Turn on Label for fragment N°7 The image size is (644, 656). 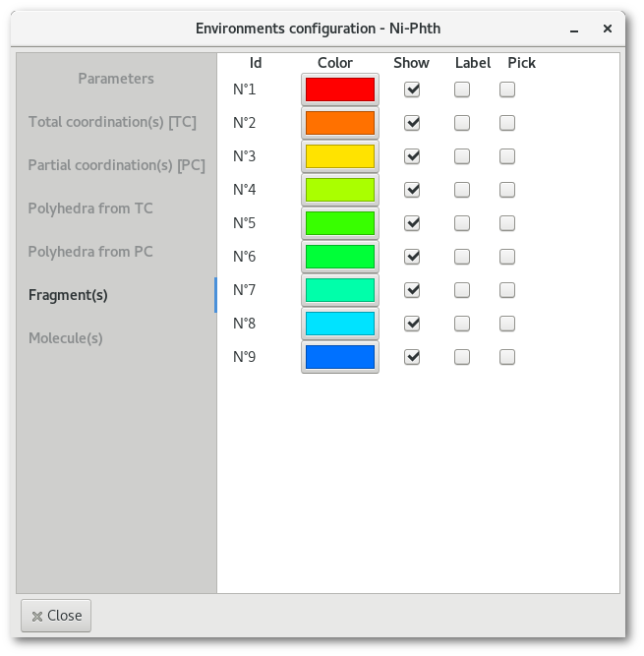click(x=462, y=290)
